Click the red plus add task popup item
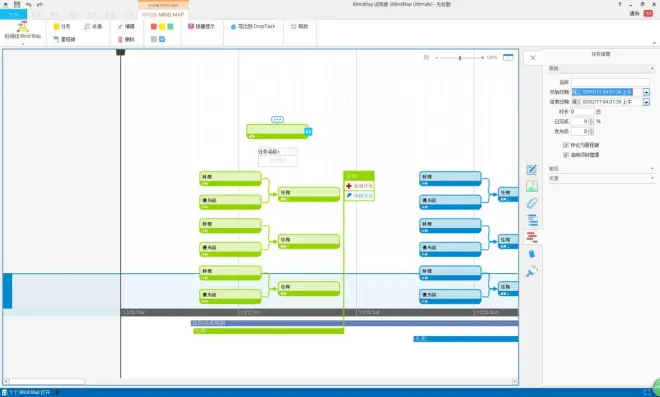660x397 pixels. pyautogui.click(x=359, y=186)
